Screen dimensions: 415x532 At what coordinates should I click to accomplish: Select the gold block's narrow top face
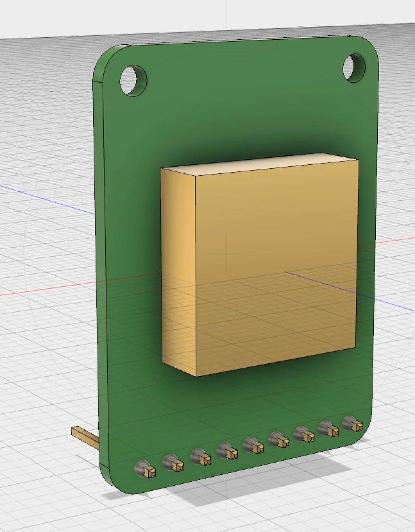tap(259, 164)
